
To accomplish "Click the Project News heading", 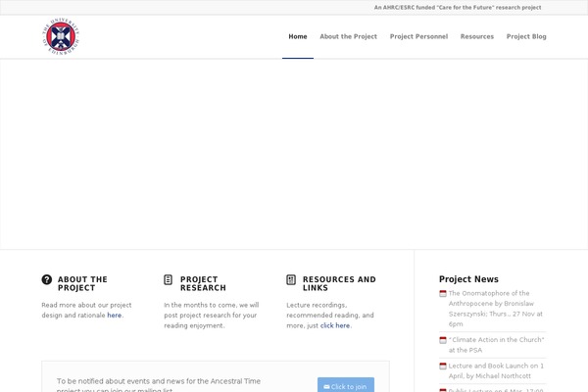I will tap(468, 278).
